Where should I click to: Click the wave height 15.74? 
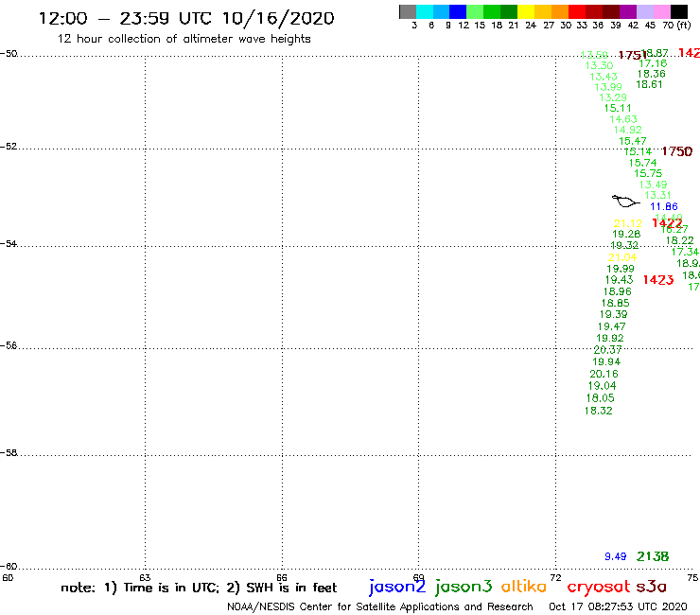pos(643,163)
